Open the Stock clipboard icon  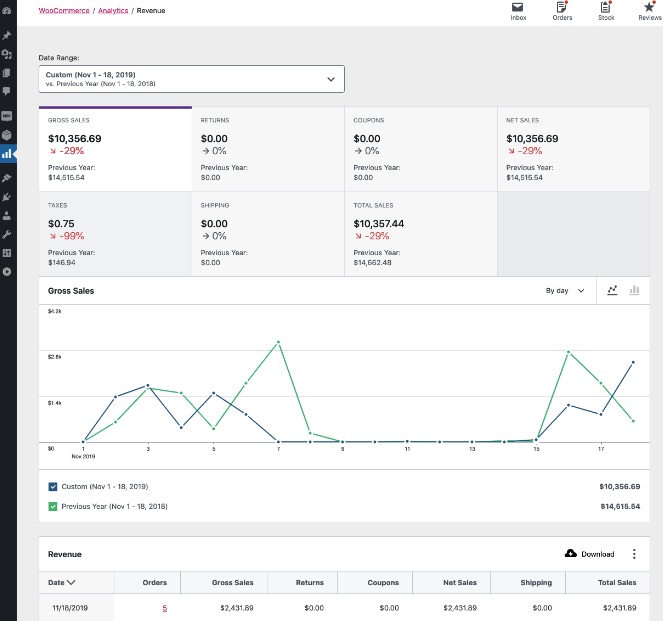pyautogui.click(x=605, y=7)
